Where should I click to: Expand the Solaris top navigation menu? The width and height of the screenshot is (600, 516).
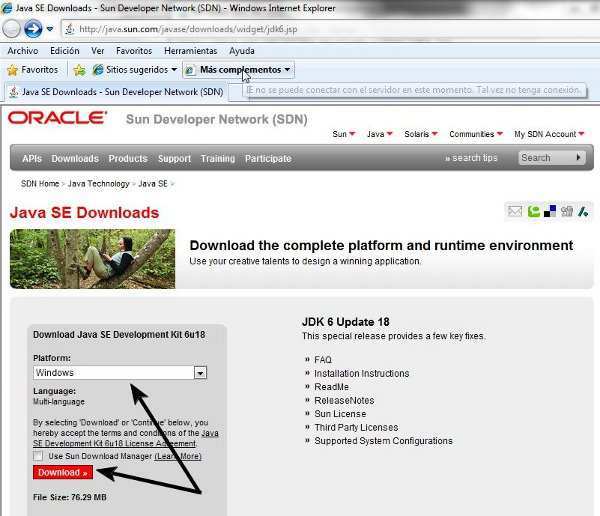coord(421,134)
